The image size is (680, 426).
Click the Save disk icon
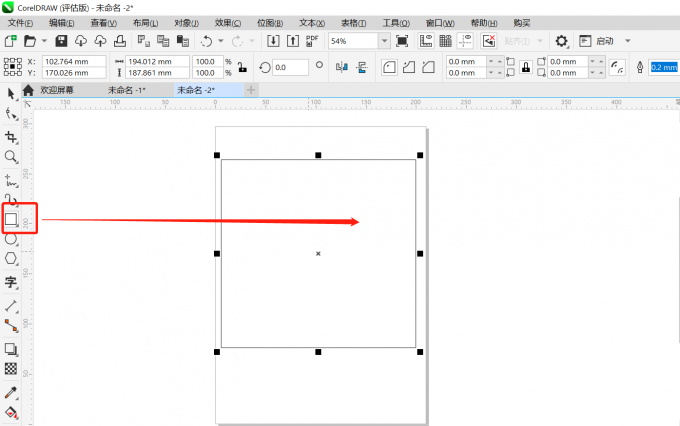pyautogui.click(x=61, y=41)
